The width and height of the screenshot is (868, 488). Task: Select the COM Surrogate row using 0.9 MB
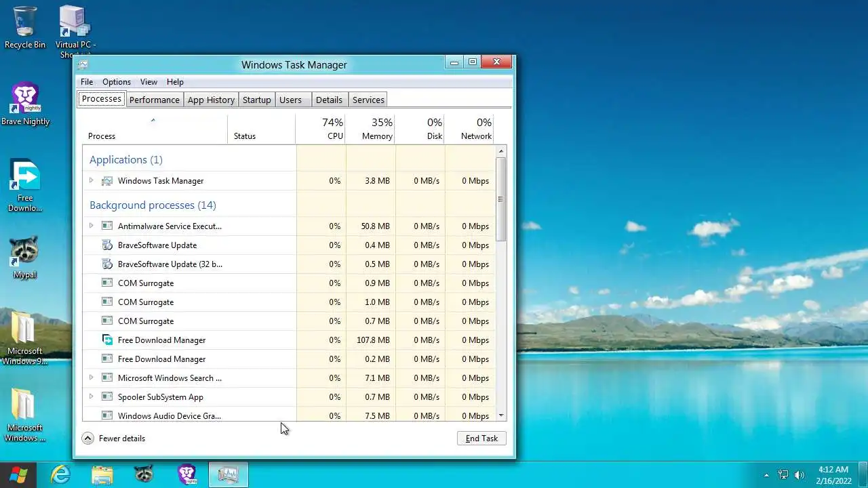click(289, 283)
